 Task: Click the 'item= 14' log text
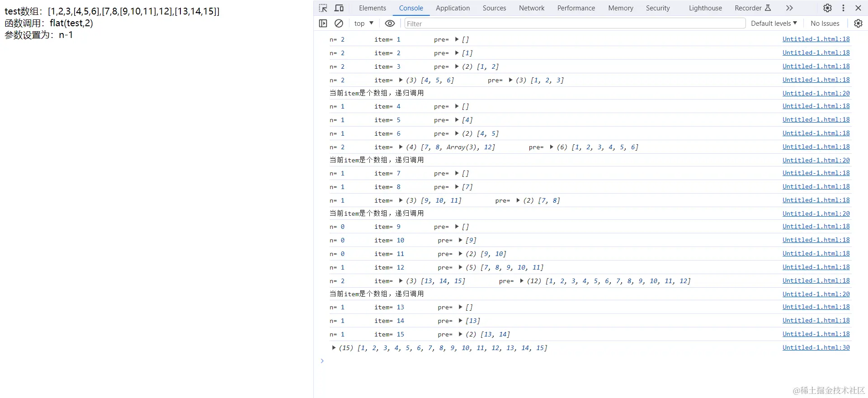[389, 321]
